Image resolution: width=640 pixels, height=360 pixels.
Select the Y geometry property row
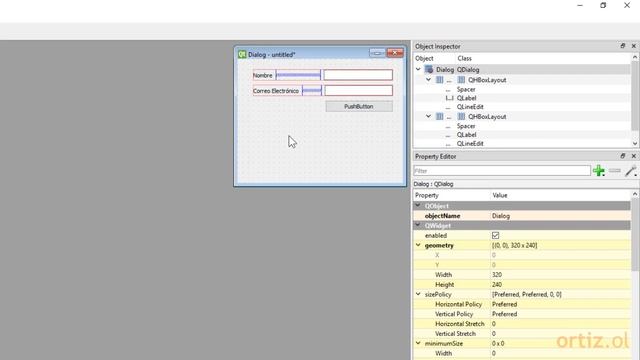(x=522, y=265)
